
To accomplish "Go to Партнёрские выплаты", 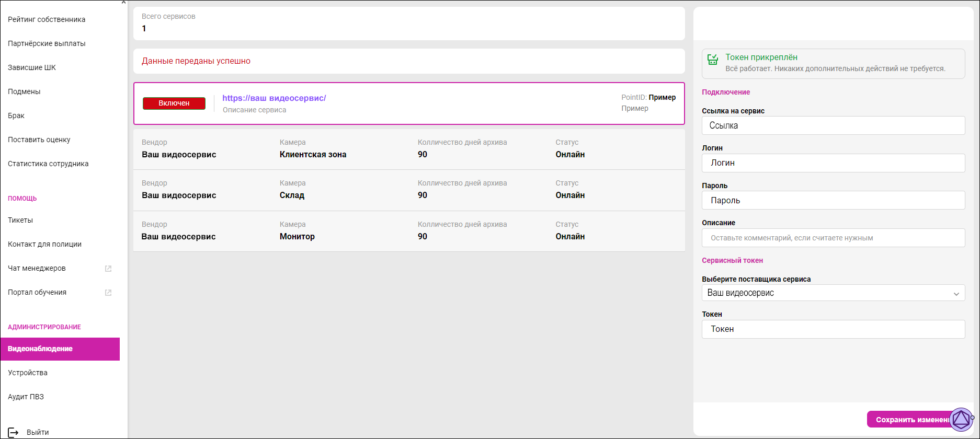I will click(47, 43).
